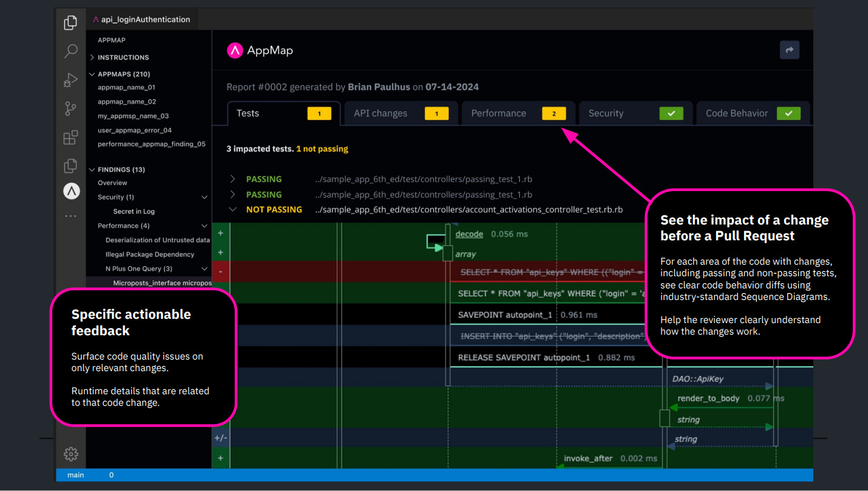Click the yellow 2 badge on Performance tab
This screenshot has width=868, height=491.
[x=554, y=113]
